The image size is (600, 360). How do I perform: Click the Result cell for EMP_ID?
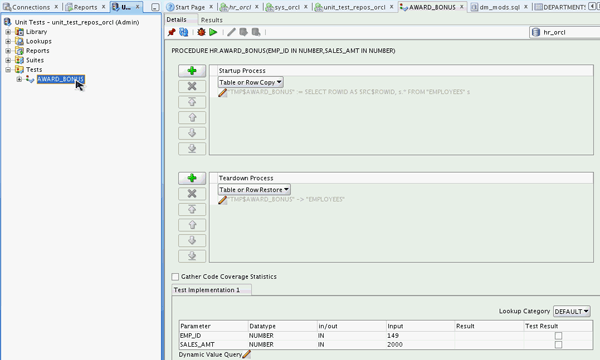coord(489,336)
